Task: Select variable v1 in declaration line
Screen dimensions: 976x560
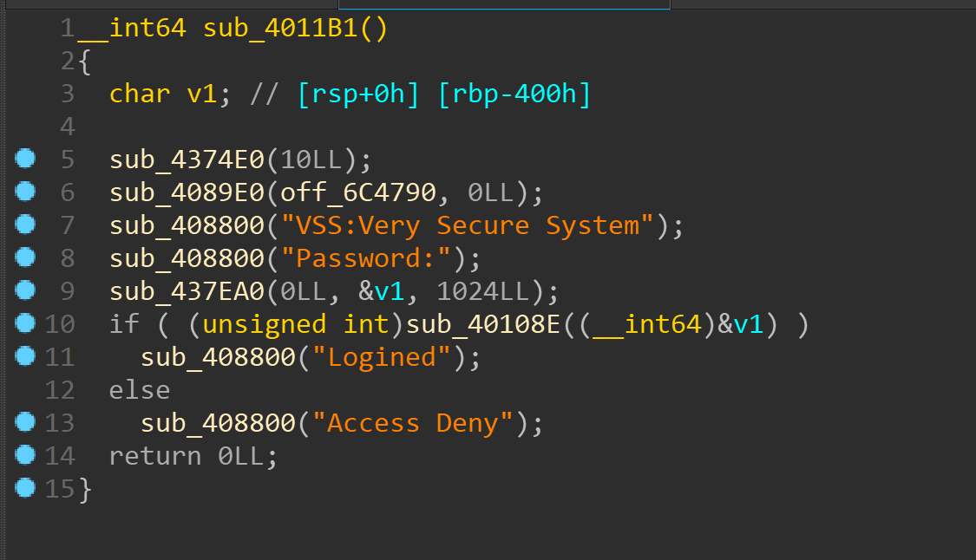Action: (202, 94)
